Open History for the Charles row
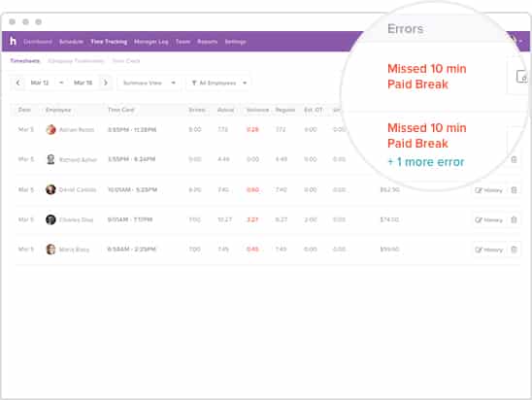532x400 pixels. click(488, 219)
